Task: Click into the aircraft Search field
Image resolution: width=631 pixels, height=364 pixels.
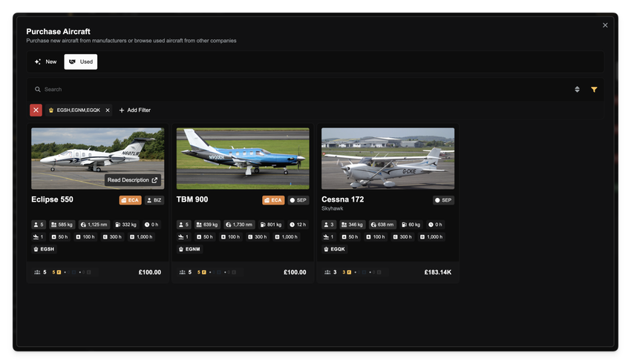Action: (297, 89)
